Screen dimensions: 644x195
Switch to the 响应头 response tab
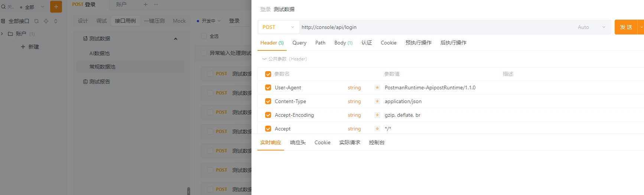(298, 142)
